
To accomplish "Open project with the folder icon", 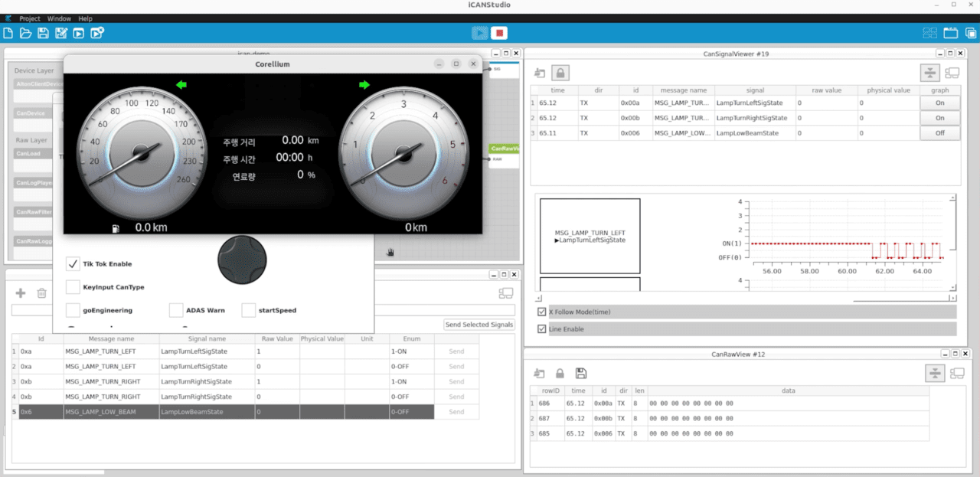I will click(x=25, y=33).
